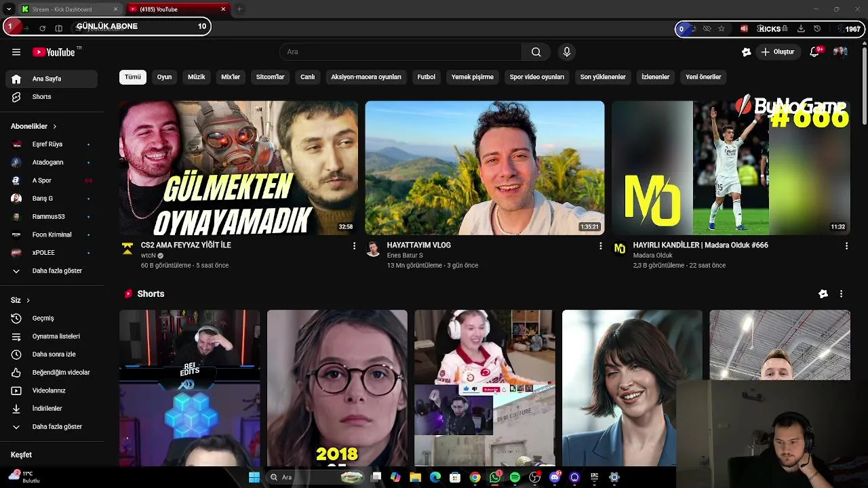Open the account avatar menu

pyautogui.click(x=840, y=52)
